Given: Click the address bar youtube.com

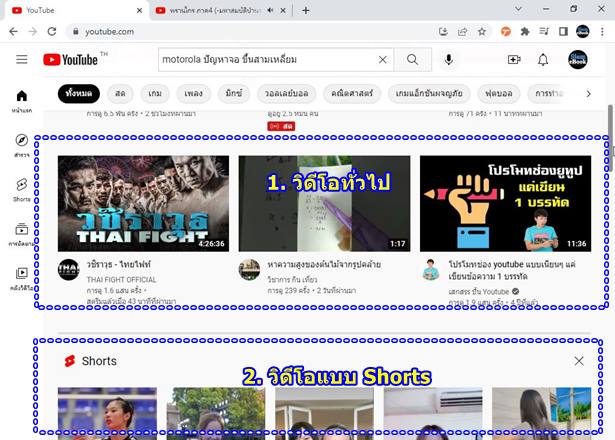Looking at the screenshot, I should point(109,31).
